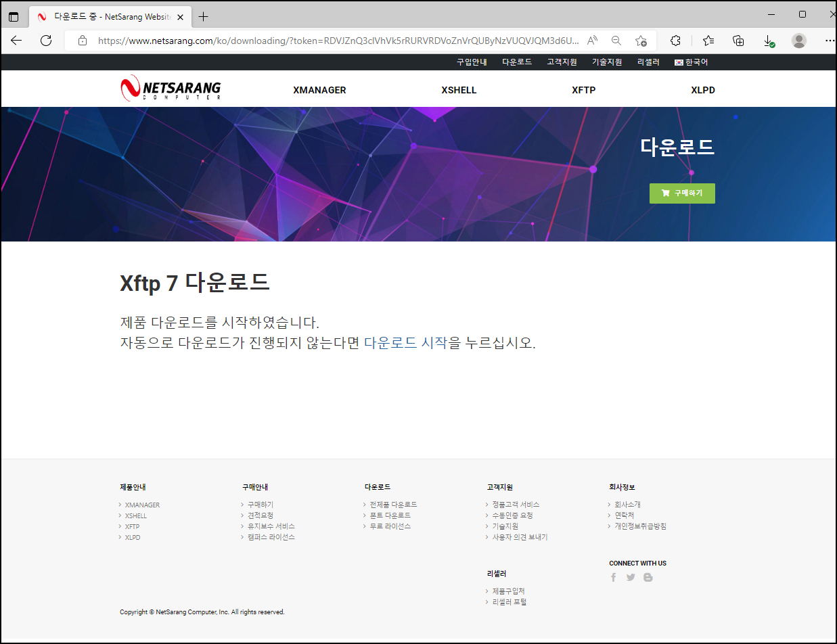Open footer link XFTP

coord(132,526)
